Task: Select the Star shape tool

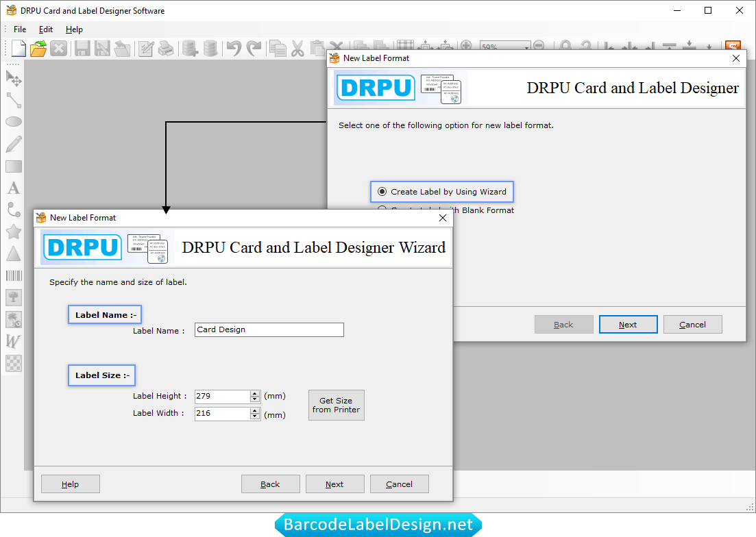Action: (14, 232)
